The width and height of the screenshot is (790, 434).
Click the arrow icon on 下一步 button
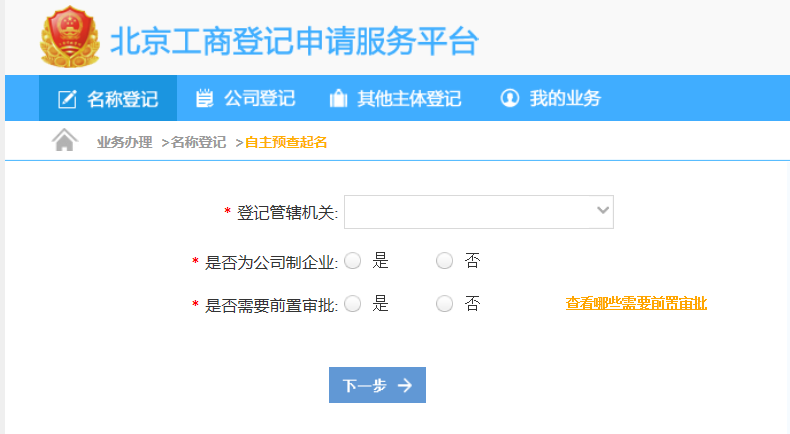click(404, 386)
